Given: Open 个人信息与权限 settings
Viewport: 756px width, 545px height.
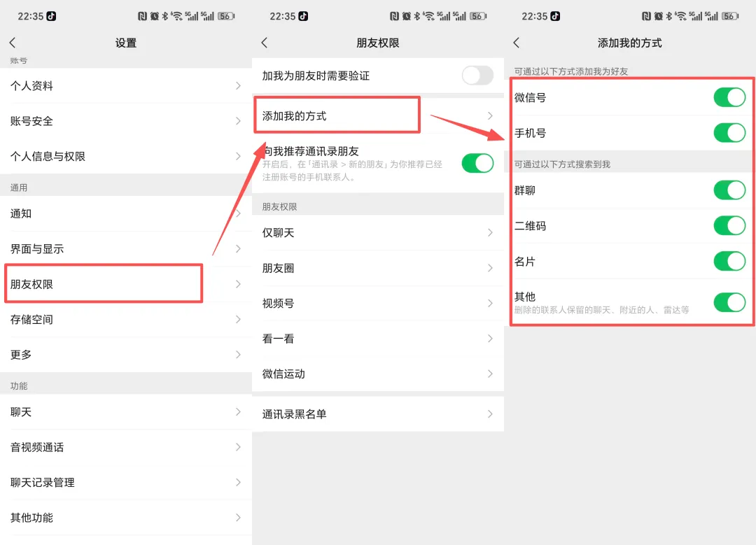Looking at the screenshot, I should [x=126, y=156].
